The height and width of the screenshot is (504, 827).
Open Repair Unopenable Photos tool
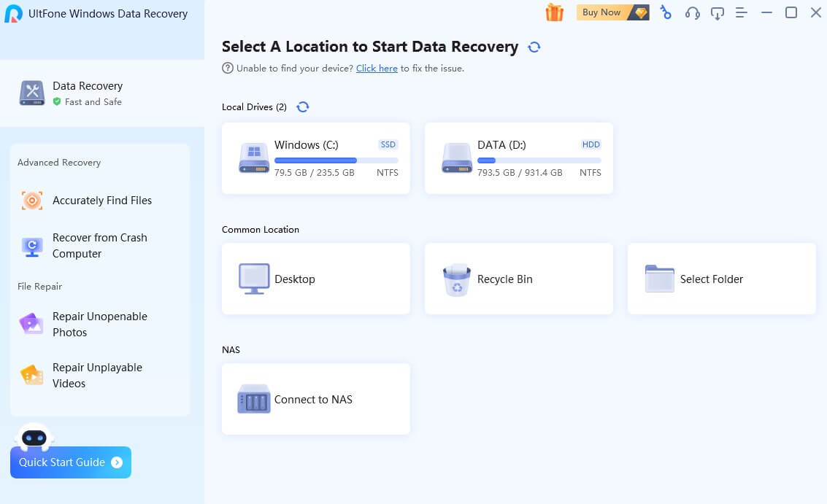99,324
